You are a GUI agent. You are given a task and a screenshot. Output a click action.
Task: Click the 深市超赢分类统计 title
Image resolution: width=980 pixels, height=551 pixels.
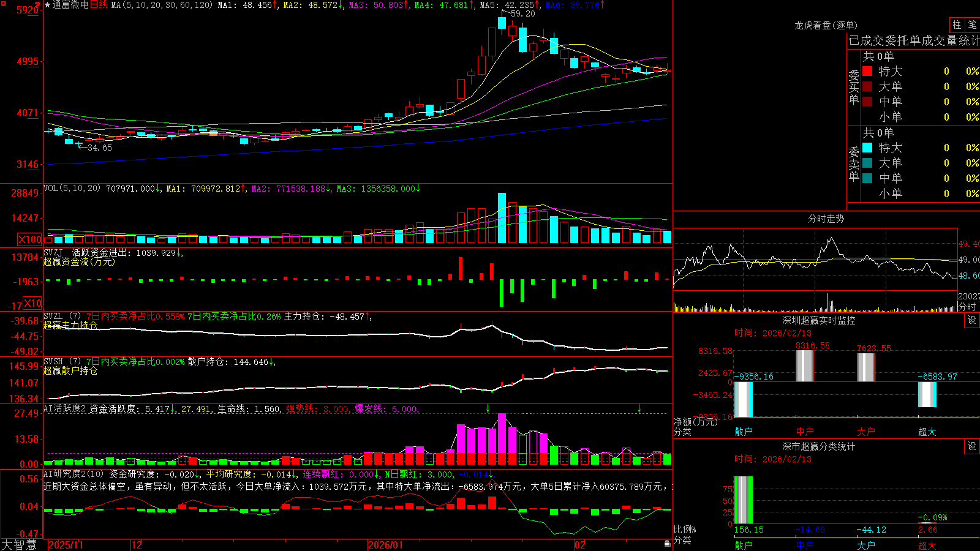(x=819, y=446)
